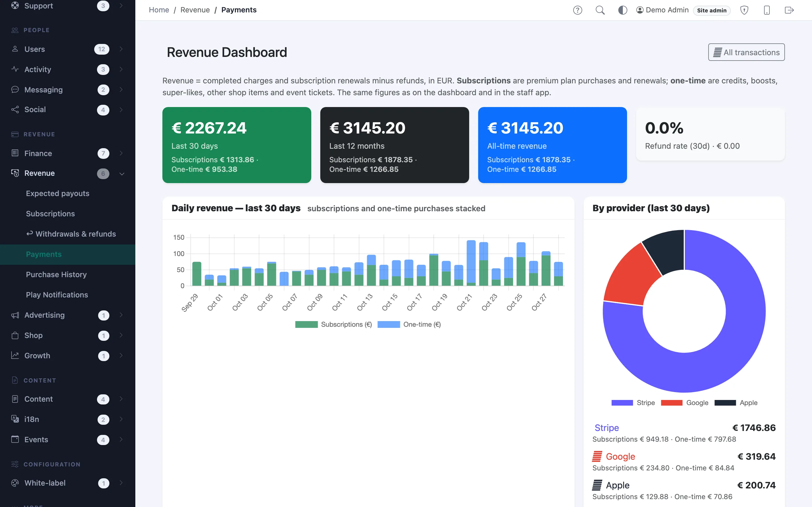Screen dimensions: 812x507
Task: Toggle dark mode half-circle icon
Action: [623, 10]
